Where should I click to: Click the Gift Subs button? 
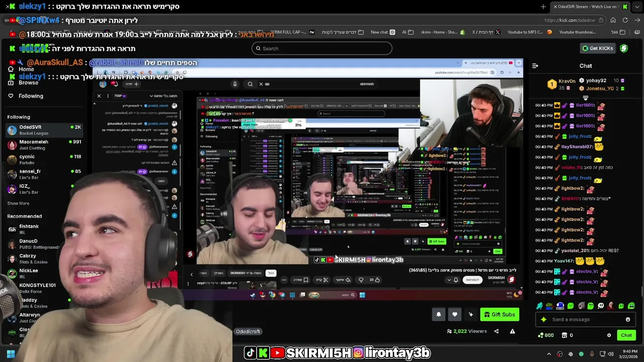click(500, 315)
